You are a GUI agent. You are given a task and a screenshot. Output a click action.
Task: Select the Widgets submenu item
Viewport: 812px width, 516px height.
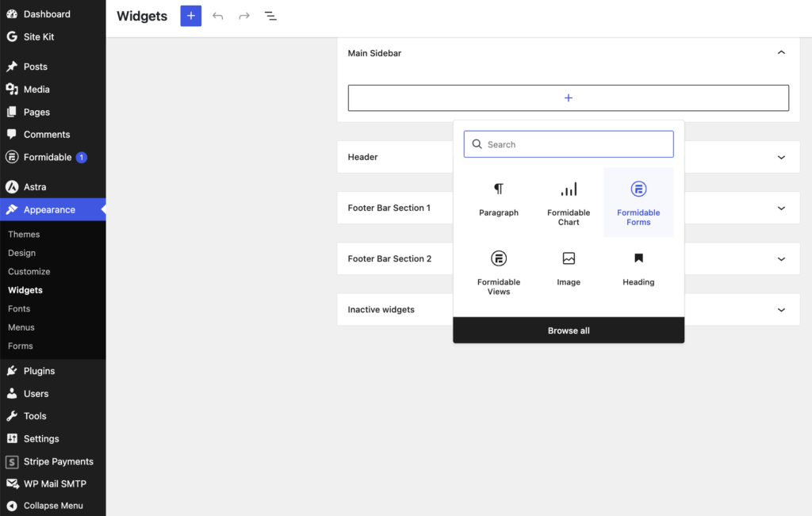25,290
